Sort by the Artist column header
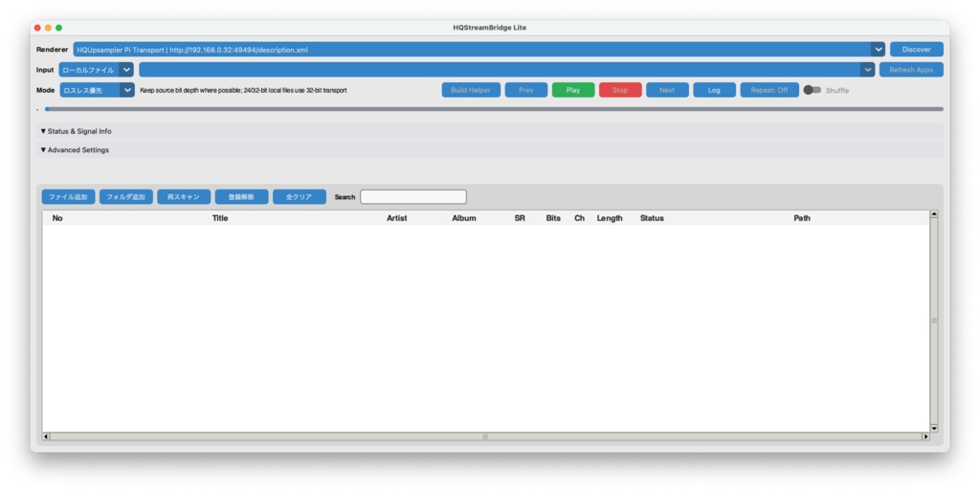The width and height of the screenshot is (980, 492). point(396,218)
